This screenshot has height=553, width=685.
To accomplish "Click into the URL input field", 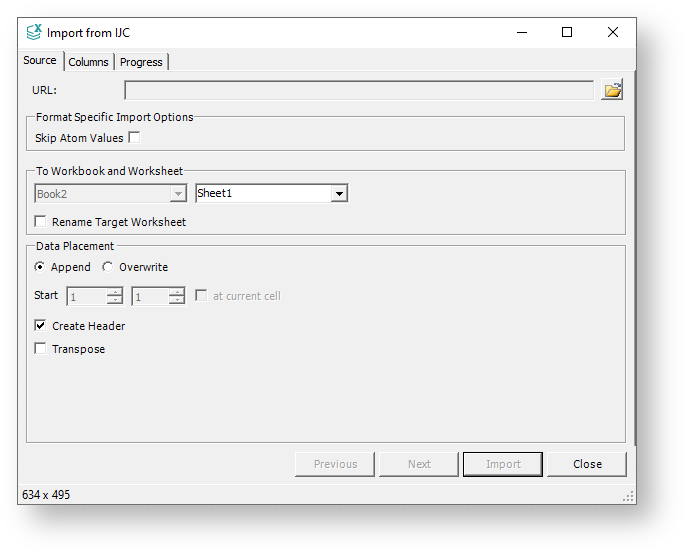I will pyautogui.click(x=359, y=91).
